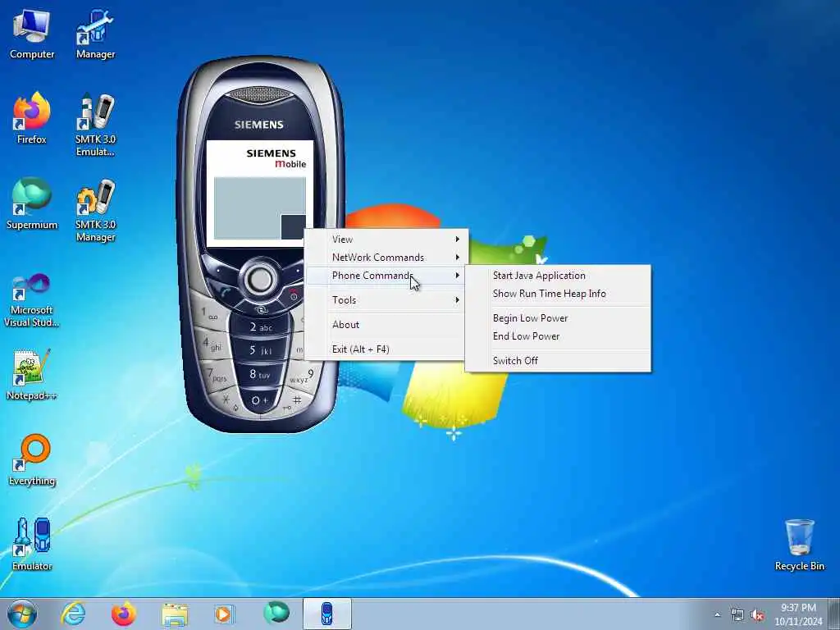Tap the 8 tuv key on the phone

261,374
